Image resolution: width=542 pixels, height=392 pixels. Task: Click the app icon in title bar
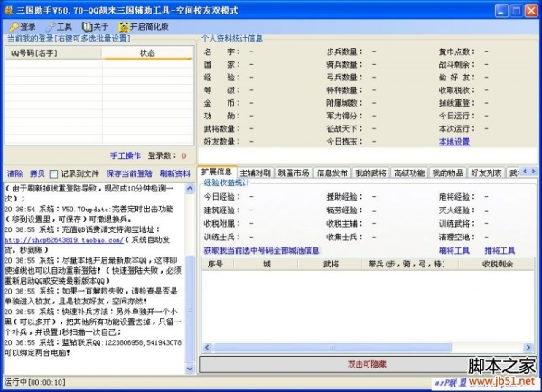tap(8, 10)
